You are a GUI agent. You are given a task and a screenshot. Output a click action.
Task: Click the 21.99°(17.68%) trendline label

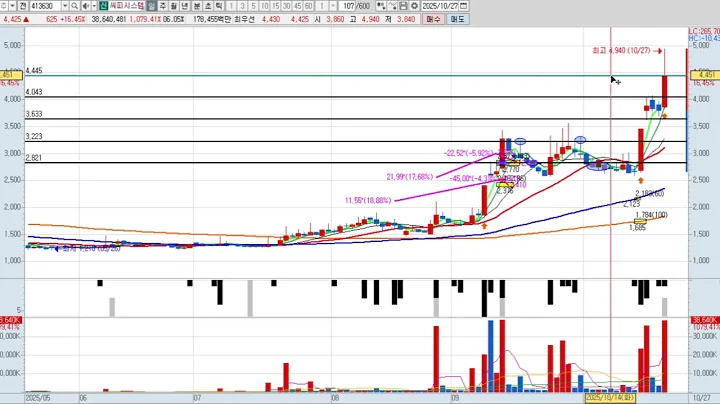tap(410, 177)
